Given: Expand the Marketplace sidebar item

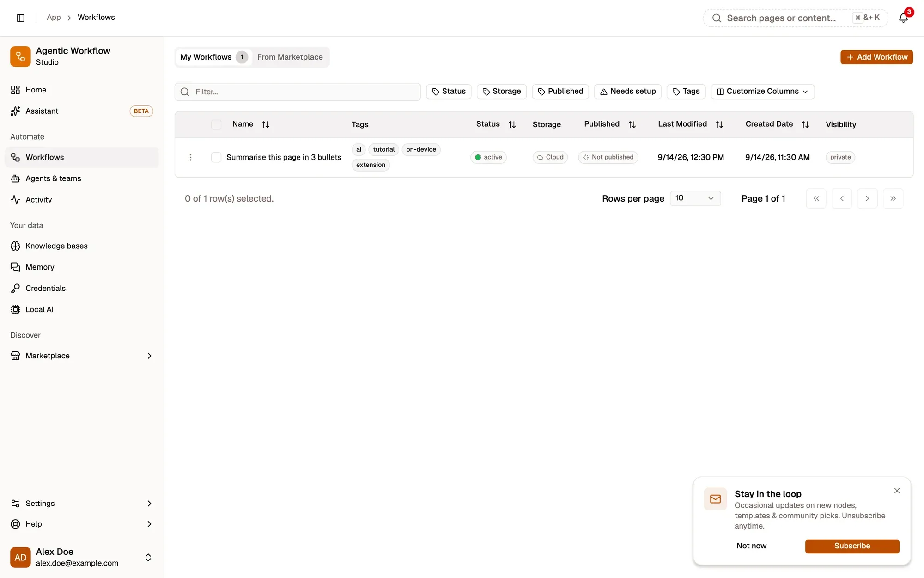Looking at the screenshot, I should pyautogui.click(x=82, y=356).
